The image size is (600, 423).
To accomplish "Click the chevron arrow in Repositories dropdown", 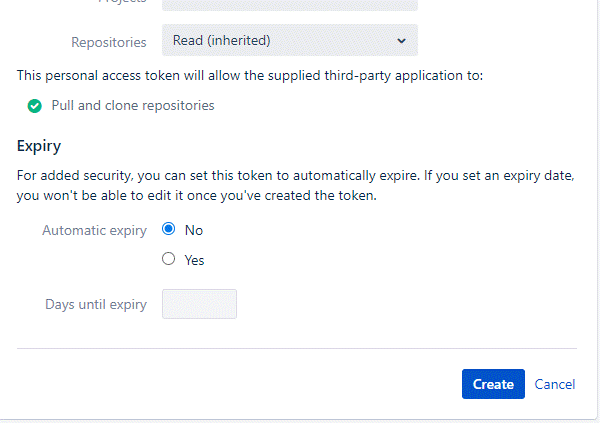I will (x=401, y=41).
